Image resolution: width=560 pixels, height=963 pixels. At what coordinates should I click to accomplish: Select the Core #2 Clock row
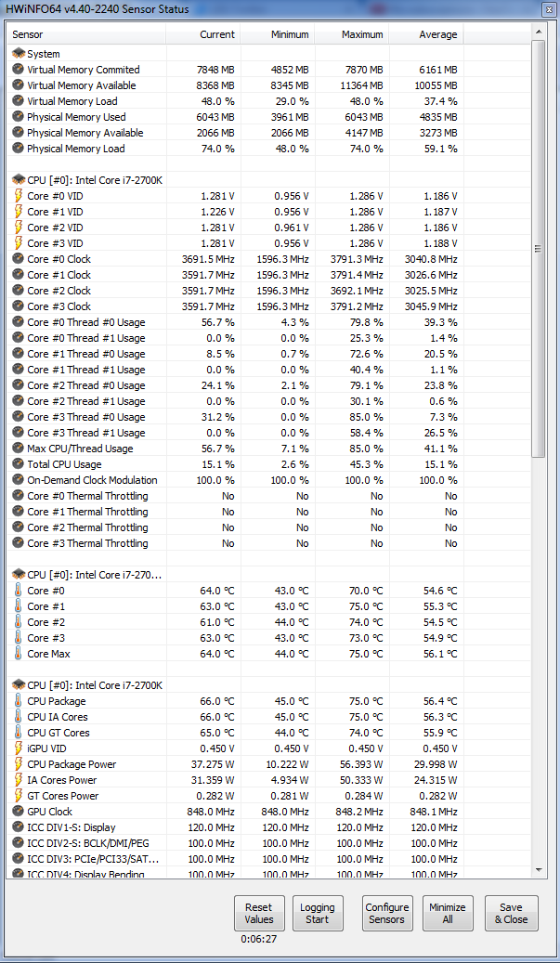tap(269, 291)
